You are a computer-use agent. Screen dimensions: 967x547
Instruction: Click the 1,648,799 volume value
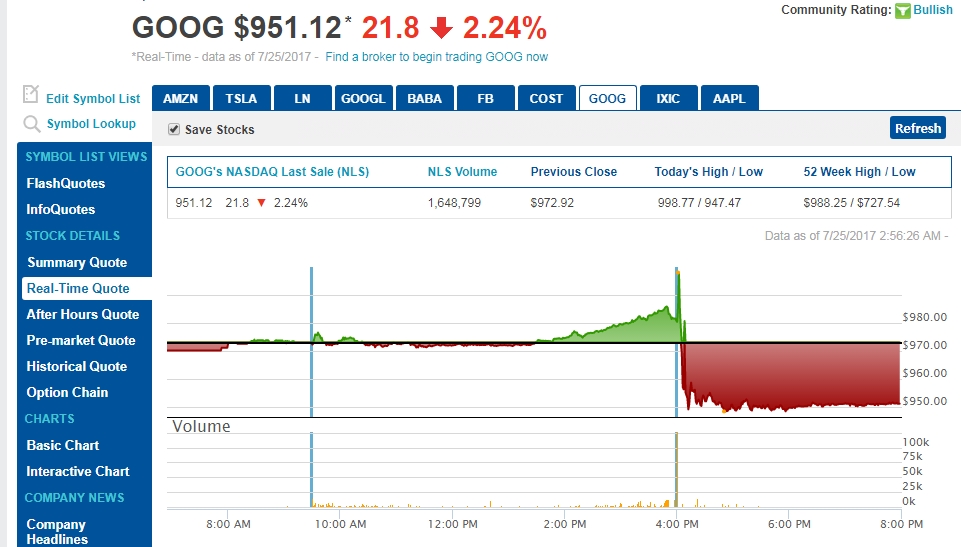(x=455, y=202)
